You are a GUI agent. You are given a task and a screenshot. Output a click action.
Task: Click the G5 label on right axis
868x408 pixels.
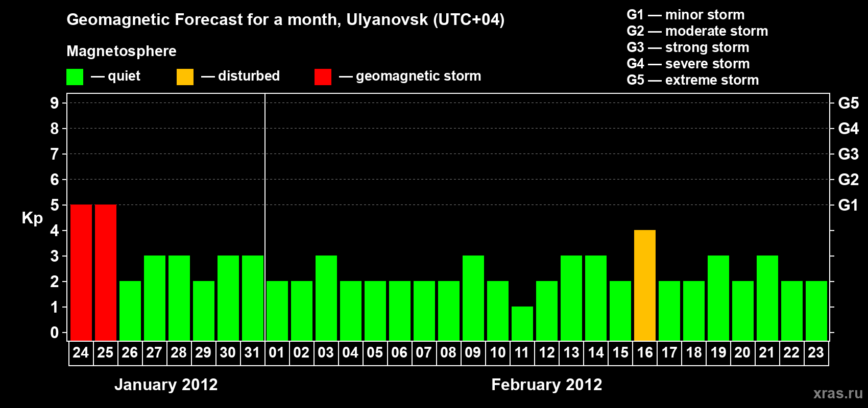pyautogui.click(x=848, y=103)
